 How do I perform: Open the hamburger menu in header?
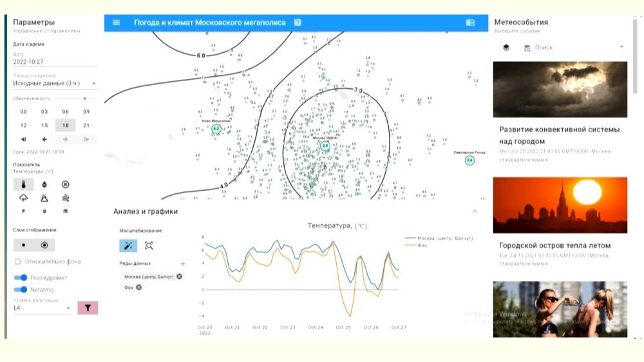pyautogui.click(x=116, y=23)
